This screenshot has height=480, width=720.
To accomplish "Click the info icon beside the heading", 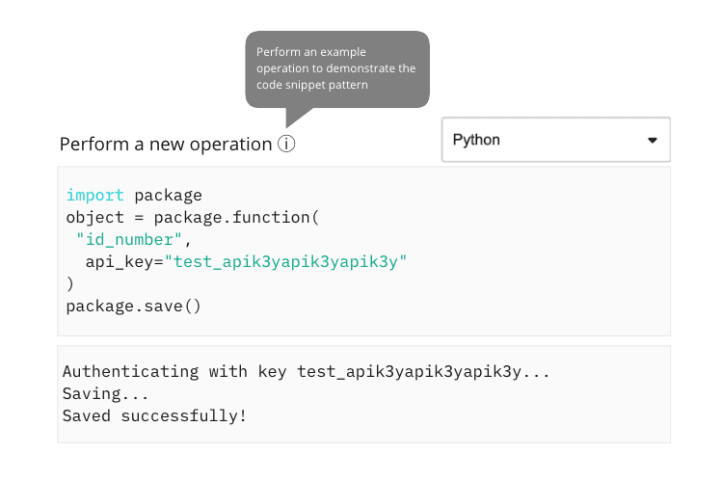I will click(287, 144).
